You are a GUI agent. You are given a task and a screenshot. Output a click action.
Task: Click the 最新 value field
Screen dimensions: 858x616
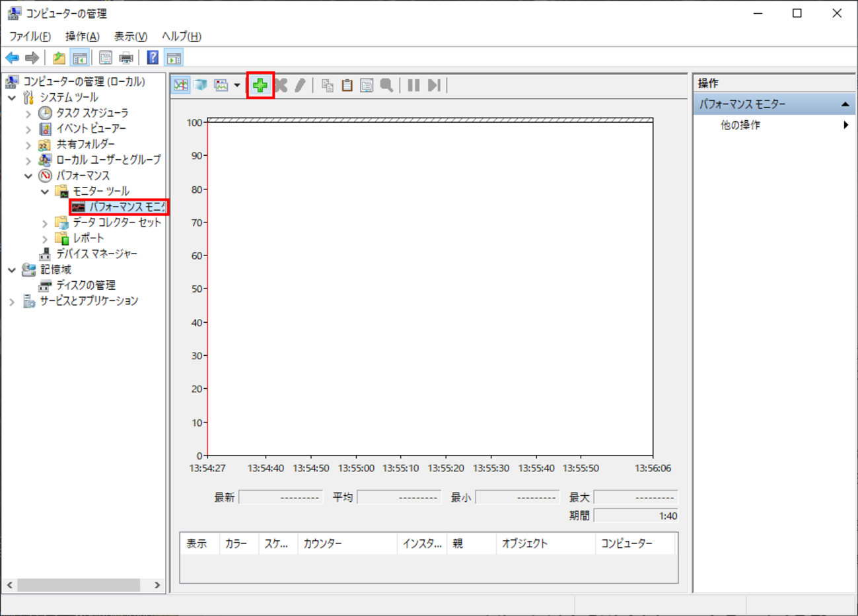(x=281, y=497)
